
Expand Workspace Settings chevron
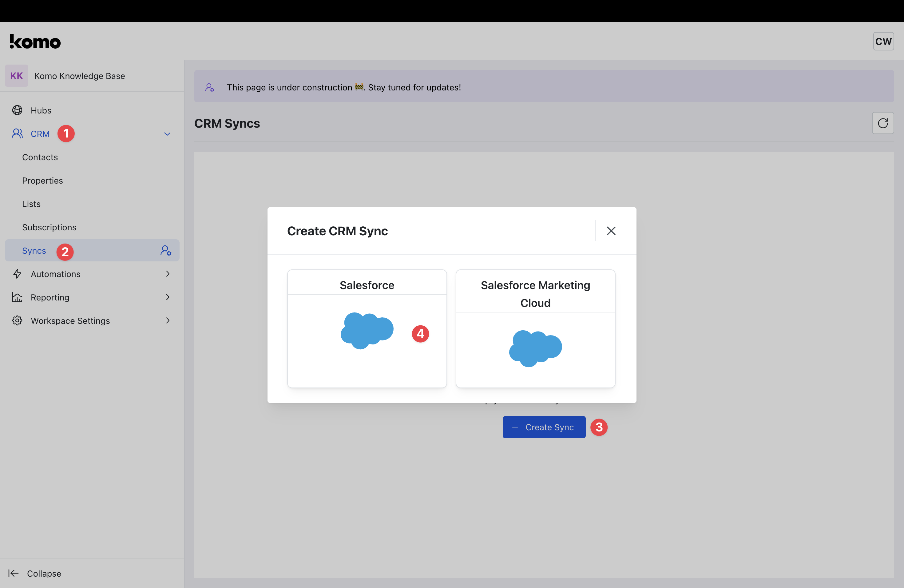(168, 320)
